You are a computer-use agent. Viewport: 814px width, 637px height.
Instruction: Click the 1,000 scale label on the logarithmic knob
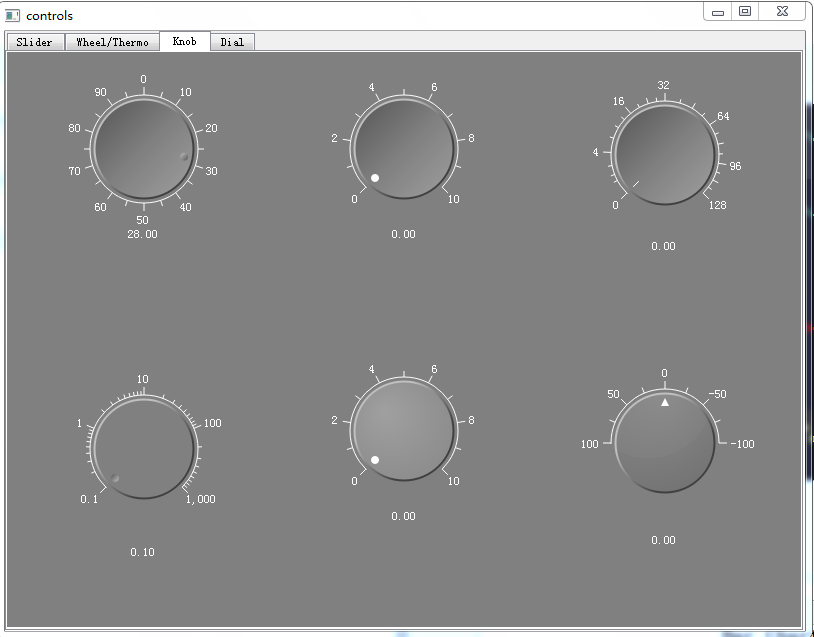pyautogui.click(x=200, y=499)
